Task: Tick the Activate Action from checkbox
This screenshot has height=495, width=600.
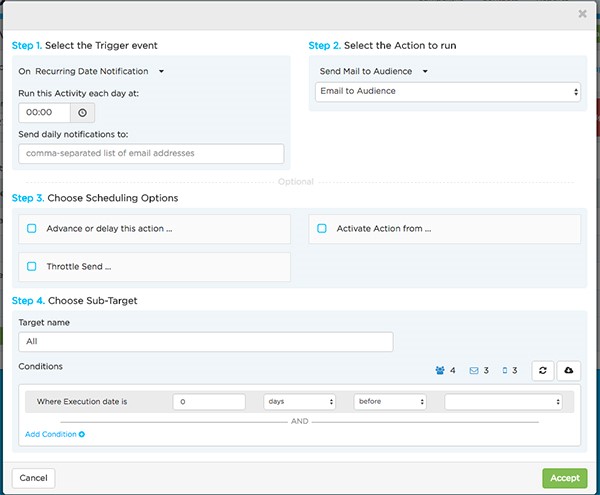Action: [x=322, y=228]
